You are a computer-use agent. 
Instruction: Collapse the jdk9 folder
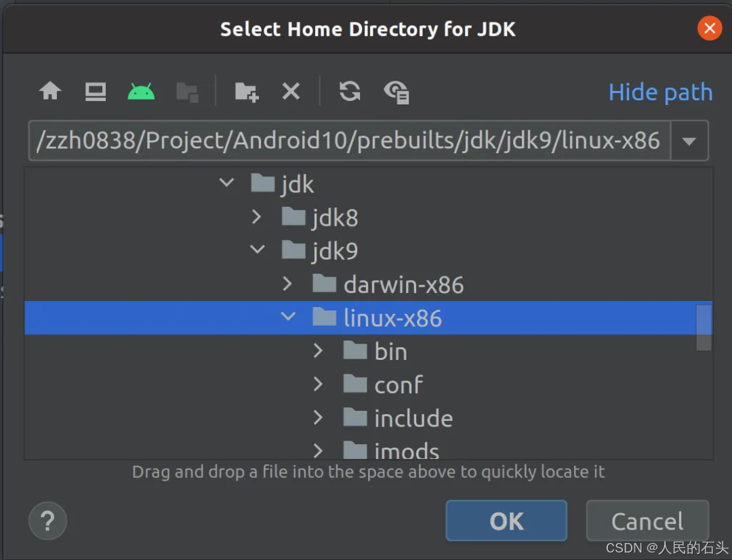click(256, 249)
